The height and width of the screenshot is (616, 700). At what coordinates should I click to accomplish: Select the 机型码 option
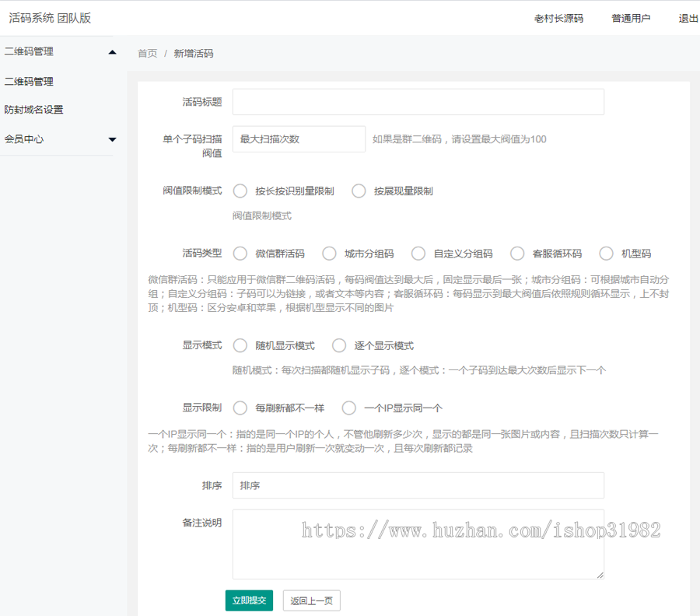(x=606, y=253)
